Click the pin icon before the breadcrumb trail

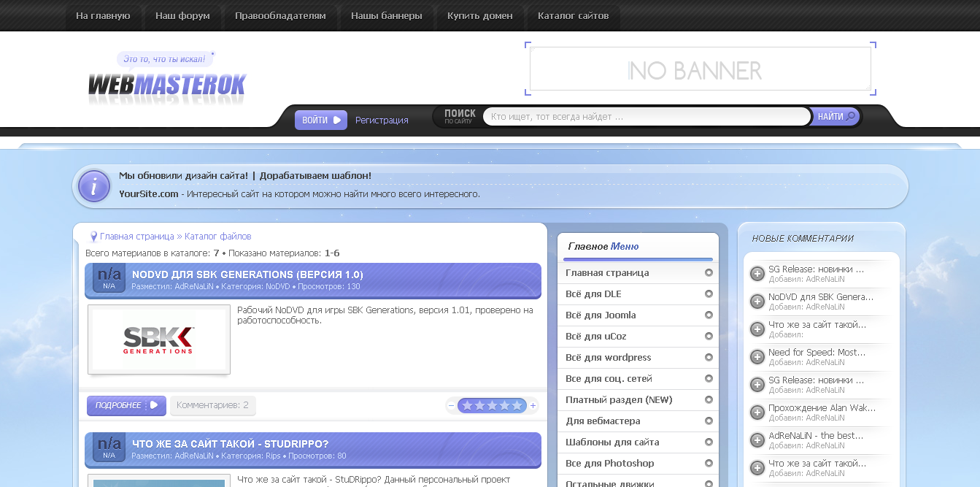(93, 236)
